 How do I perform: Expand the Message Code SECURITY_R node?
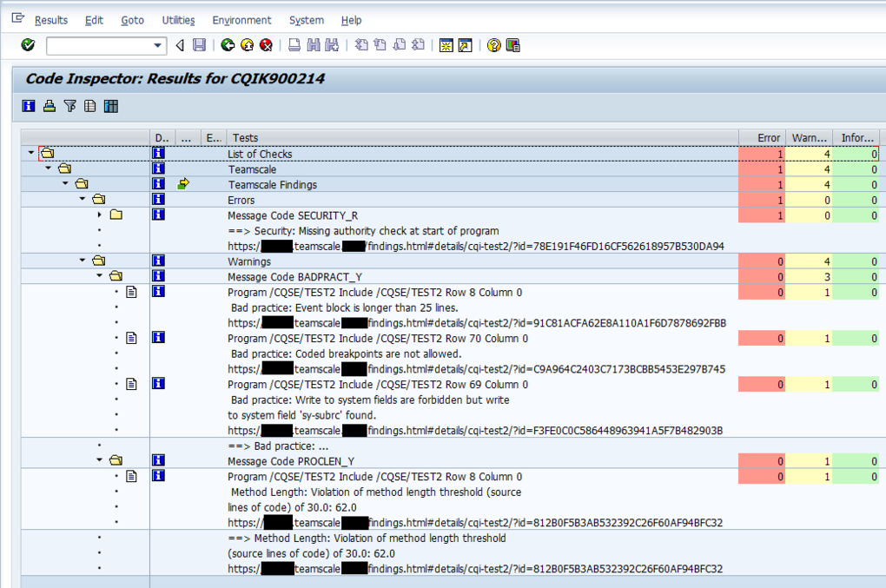coord(99,215)
